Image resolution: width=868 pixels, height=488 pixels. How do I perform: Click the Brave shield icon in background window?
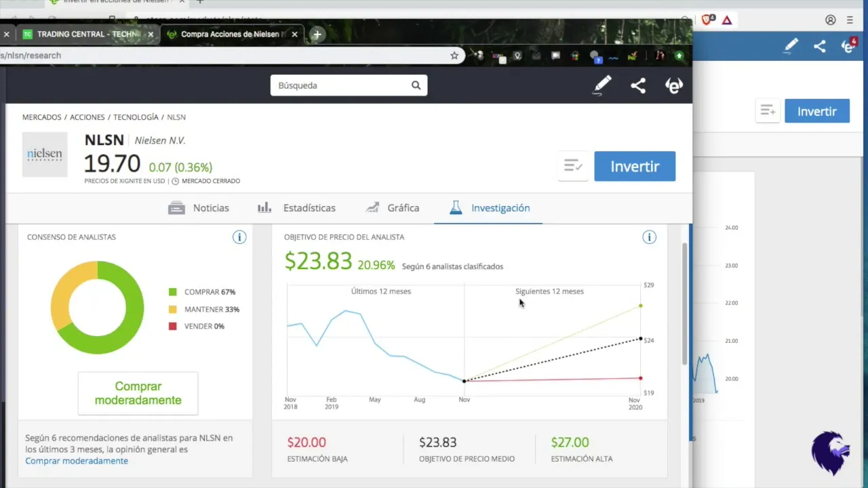click(707, 20)
